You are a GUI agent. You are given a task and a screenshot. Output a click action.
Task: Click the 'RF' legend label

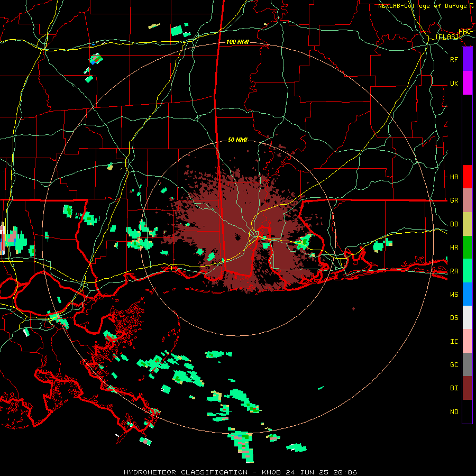tap(454, 60)
